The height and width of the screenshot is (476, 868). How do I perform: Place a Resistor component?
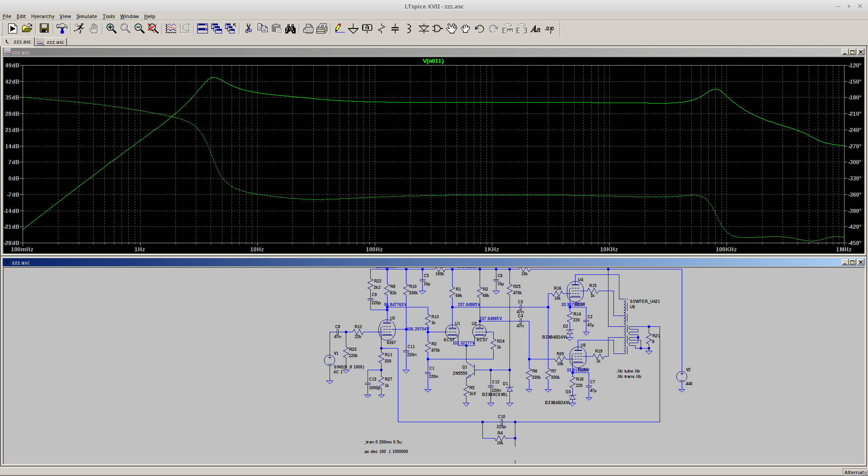click(381, 29)
